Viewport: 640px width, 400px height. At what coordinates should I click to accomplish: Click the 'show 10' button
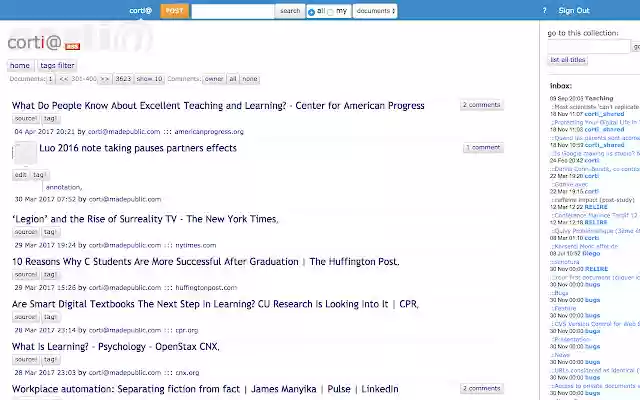pyautogui.click(x=149, y=79)
